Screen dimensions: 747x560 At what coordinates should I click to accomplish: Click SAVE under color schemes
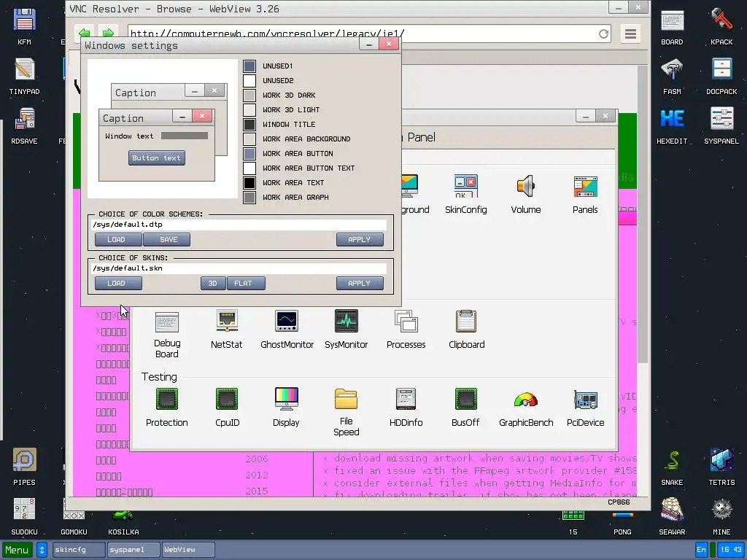[x=167, y=239]
